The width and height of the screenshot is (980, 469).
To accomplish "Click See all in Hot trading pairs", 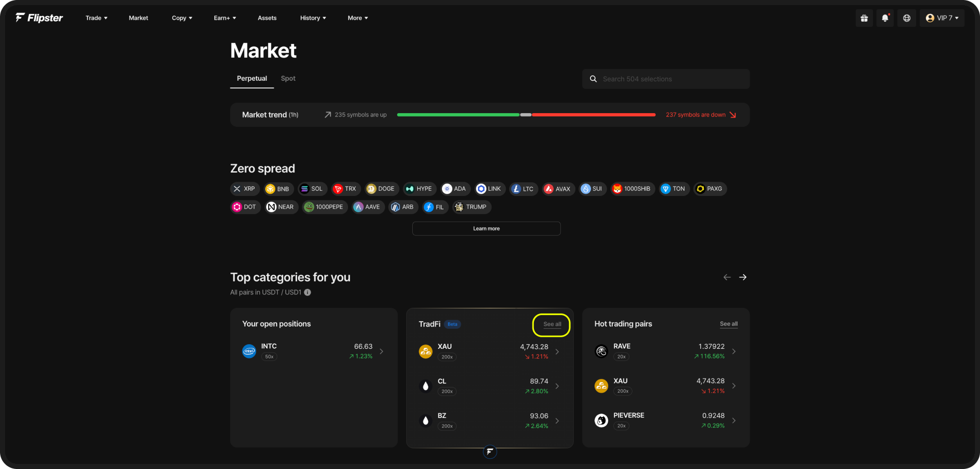I will coord(729,324).
